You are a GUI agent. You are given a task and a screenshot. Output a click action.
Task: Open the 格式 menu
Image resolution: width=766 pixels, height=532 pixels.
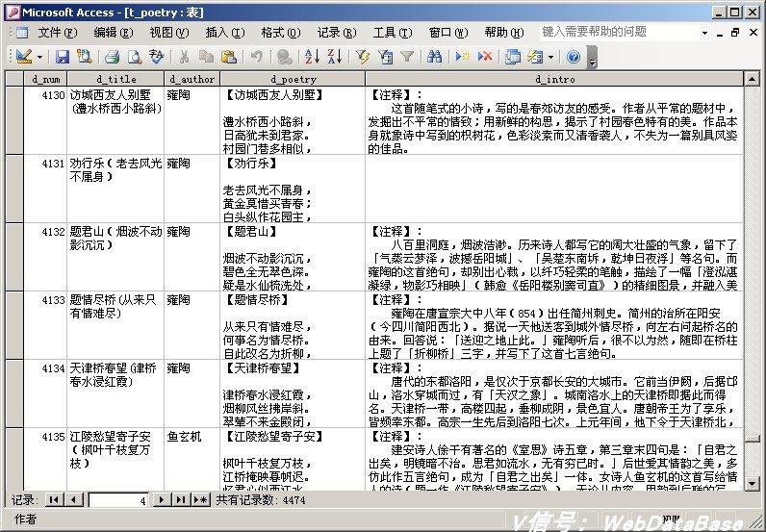280,33
